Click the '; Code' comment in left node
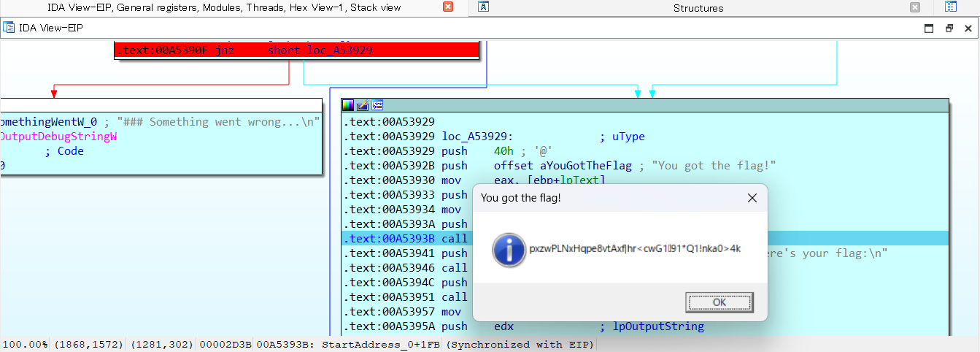This screenshot has height=352, width=980. [x=64, y=151]
